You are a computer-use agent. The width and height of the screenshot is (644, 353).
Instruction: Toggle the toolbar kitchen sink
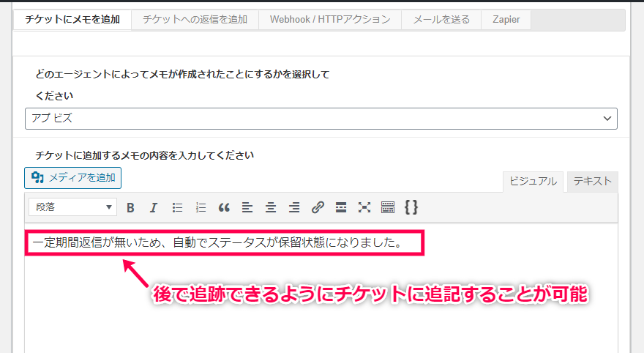click(388, 207)
